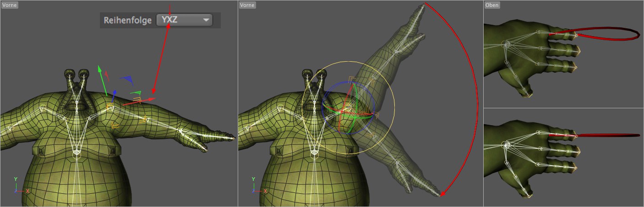Image resolution: width=644 pixels, height=207 pixels.
Task: Open the Reihenfolge YXZ dropdown
Action: pos(183,20)
